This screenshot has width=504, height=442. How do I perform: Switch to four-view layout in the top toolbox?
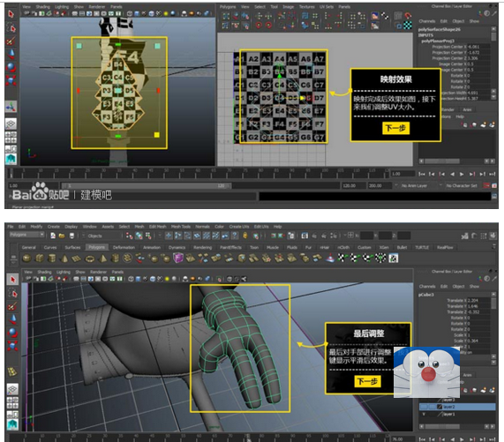click(11, 137)
